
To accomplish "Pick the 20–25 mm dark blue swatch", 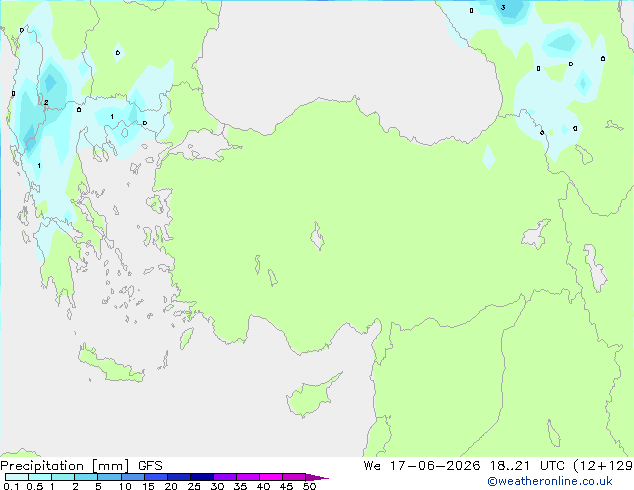I will coord(179,477).
